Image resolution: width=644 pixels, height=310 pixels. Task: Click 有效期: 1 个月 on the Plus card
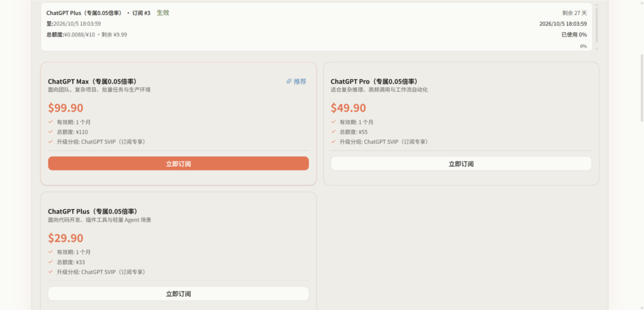pos(74,252)
